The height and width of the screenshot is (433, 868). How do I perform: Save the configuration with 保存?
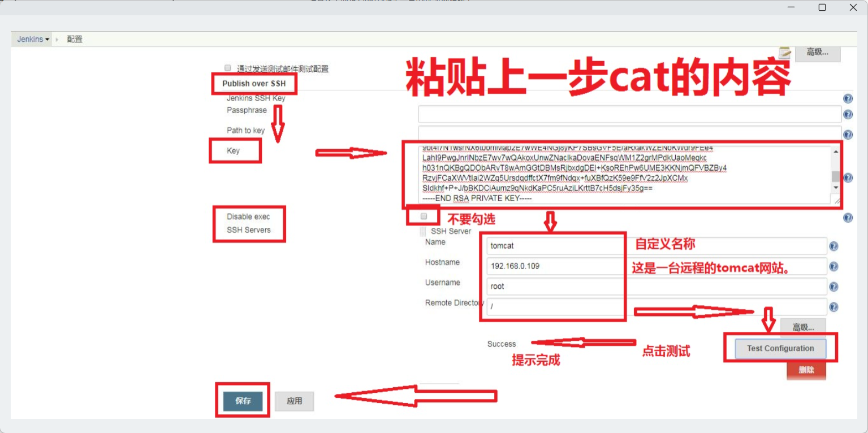243,401
